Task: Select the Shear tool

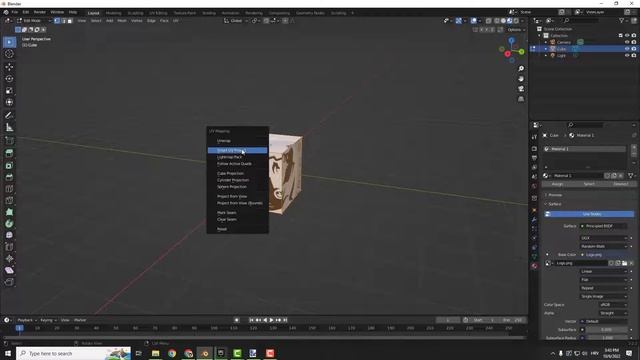Action: click(x=9, y=270)
